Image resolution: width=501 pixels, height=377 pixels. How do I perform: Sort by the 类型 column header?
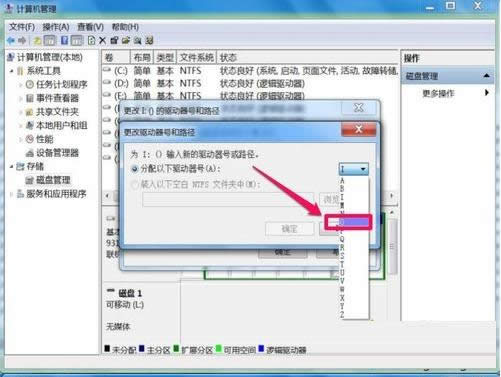point(165,58)
